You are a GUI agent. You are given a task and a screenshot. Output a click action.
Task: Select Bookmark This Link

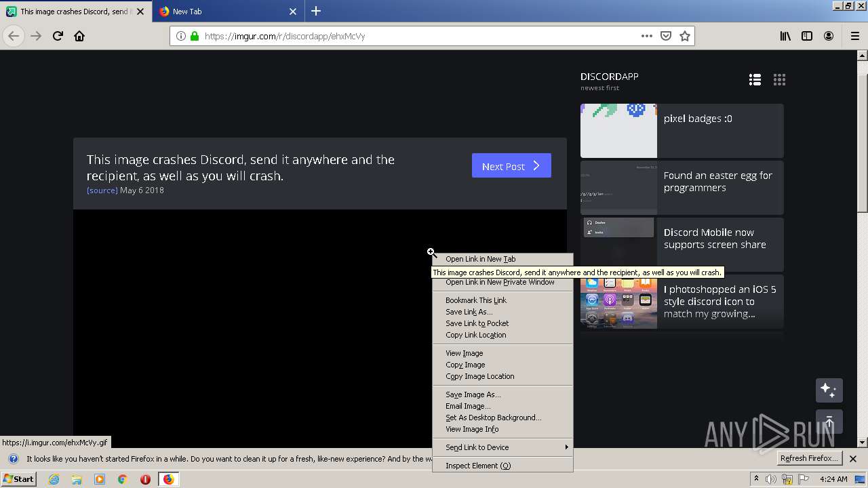tap(502, 300)
